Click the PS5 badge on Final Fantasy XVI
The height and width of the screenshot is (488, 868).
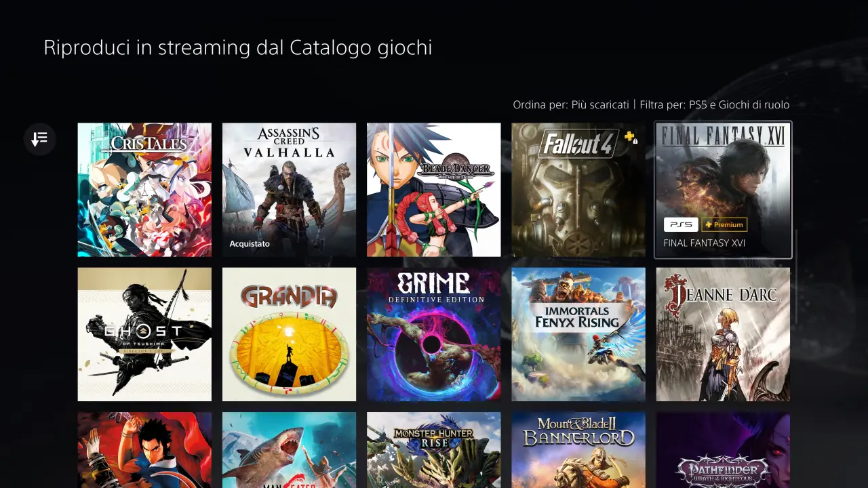(x=680, y=224)
